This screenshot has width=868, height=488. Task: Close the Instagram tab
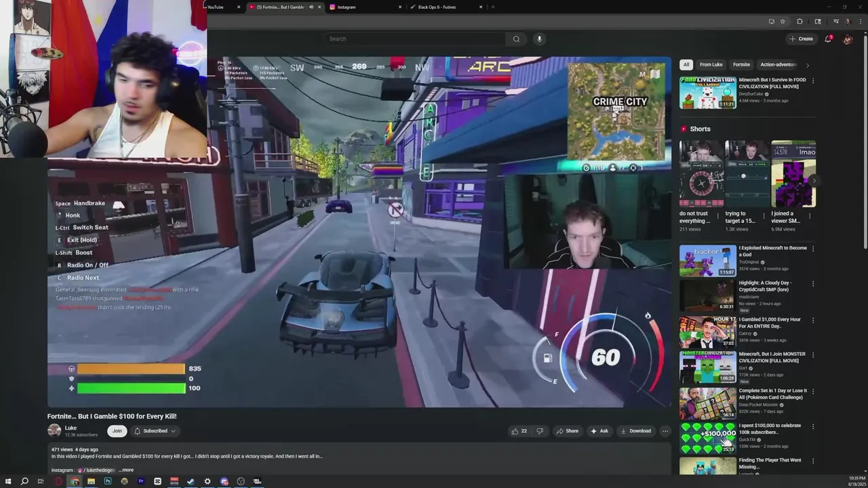click(400, 7)
